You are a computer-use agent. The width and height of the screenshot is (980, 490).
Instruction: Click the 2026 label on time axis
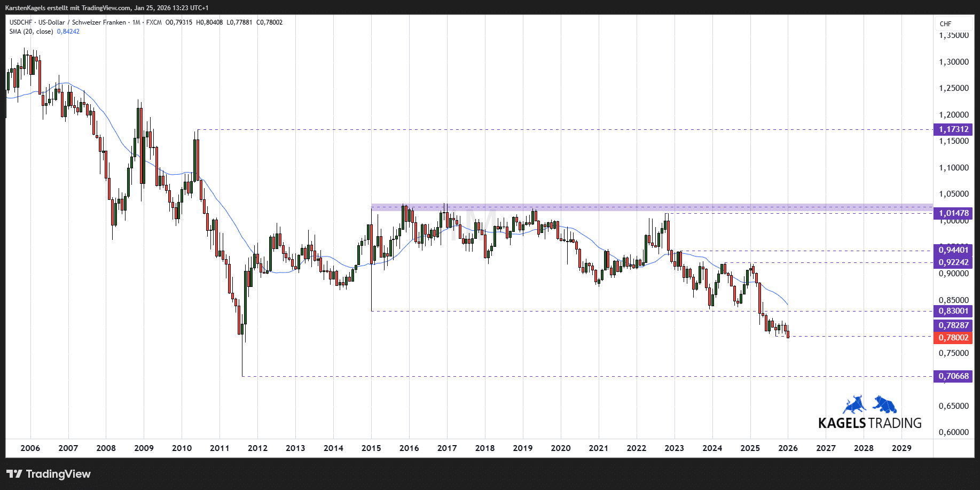pos(788,448)
